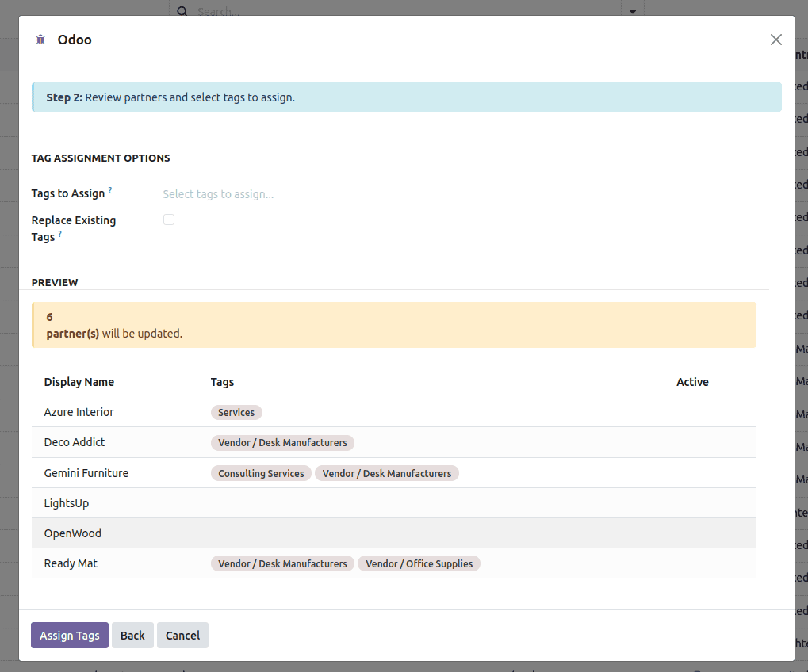Click the Vendor / Desk Manufacturers tag on Deco Addict
This screenshot has height=672, width=808.
[x=282, y=442]
